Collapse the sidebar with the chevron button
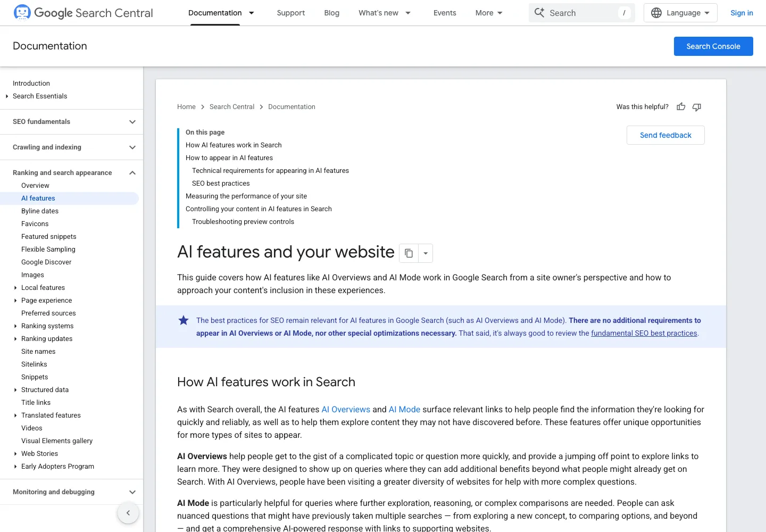 (128, 513)
